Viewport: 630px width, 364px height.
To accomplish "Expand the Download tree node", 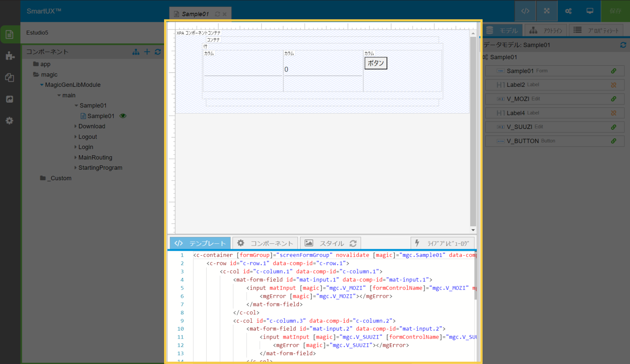I will 75,126.
